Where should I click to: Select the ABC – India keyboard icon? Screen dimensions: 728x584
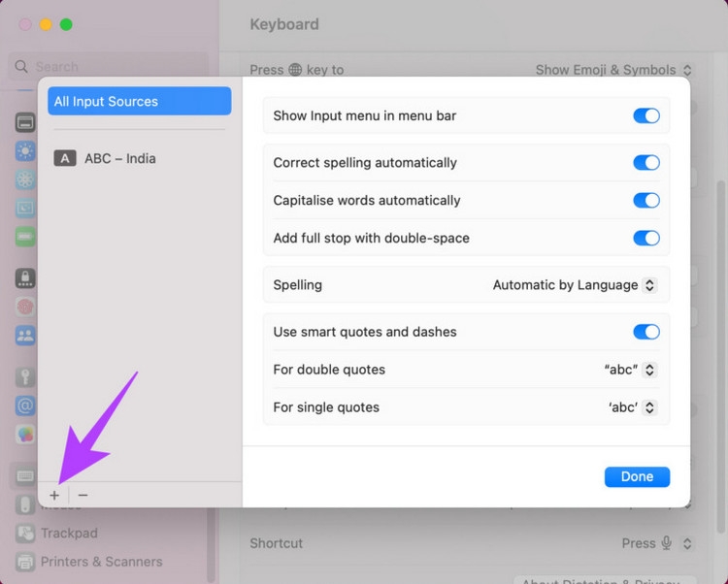pos(65,158)
